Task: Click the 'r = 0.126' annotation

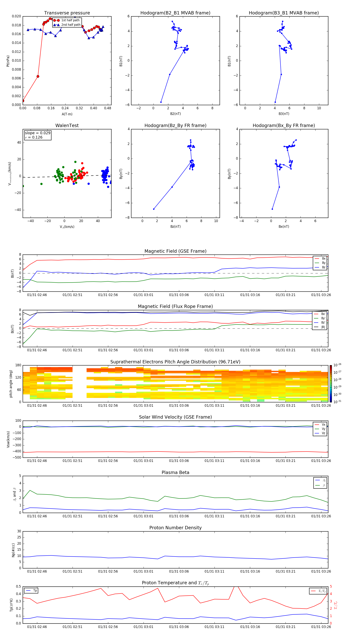Action: coord(34,137)
